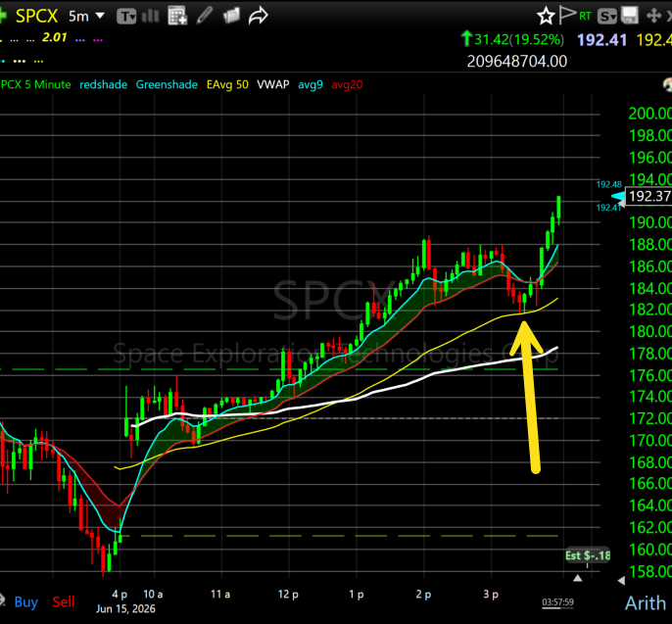Click the blue Buy button
This screenshot has width=672, height=624.
[26, 601]
